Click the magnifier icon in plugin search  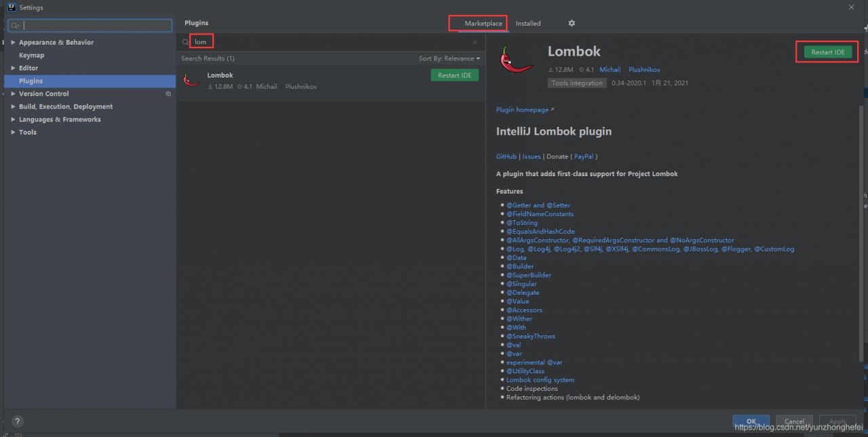tap(185, 42)
